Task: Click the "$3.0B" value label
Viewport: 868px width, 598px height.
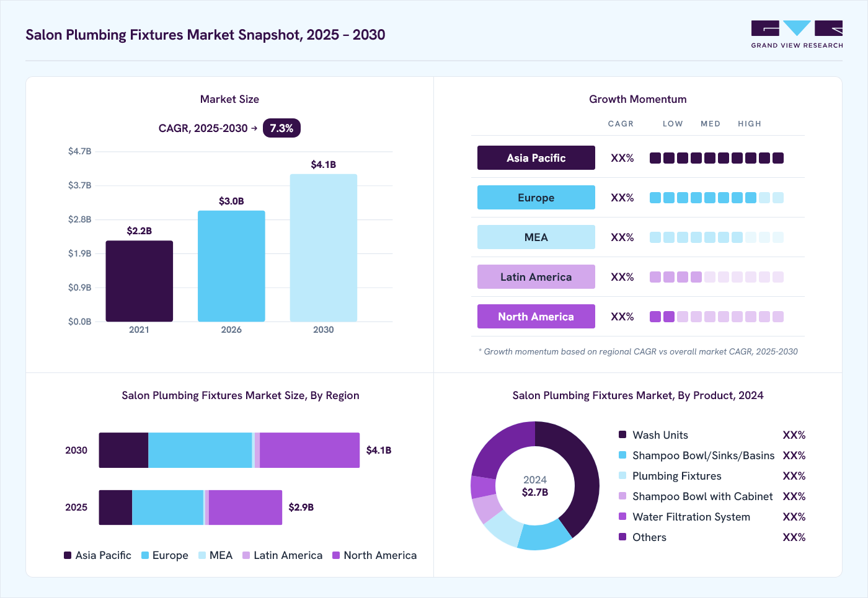Action: coord(231,201)
